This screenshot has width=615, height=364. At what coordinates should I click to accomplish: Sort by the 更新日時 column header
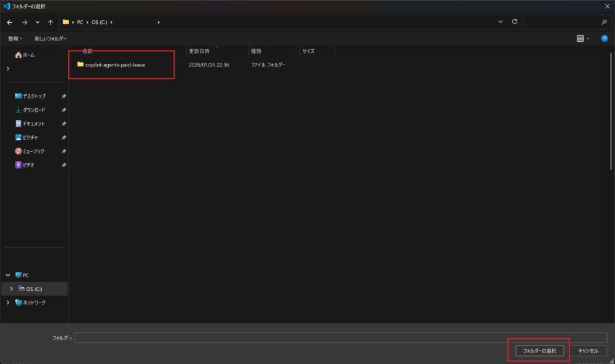click(199, 51)
